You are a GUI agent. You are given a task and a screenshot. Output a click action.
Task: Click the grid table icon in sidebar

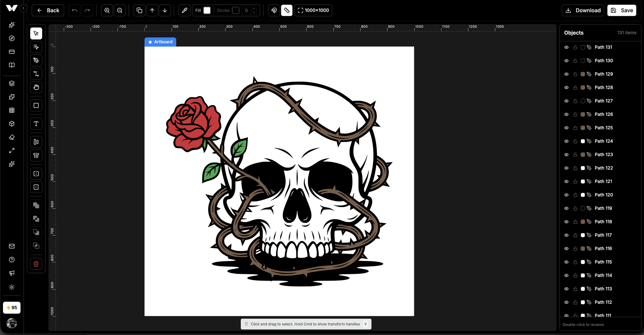12,110
